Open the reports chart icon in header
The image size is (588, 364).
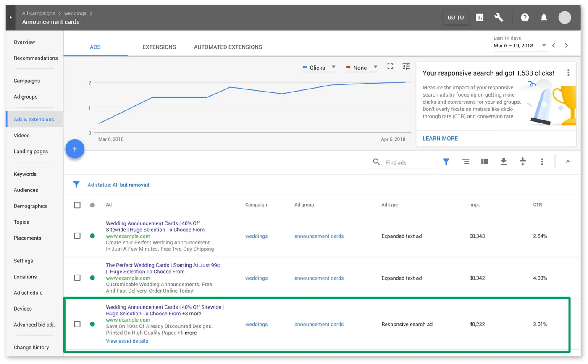pos(480,18)
